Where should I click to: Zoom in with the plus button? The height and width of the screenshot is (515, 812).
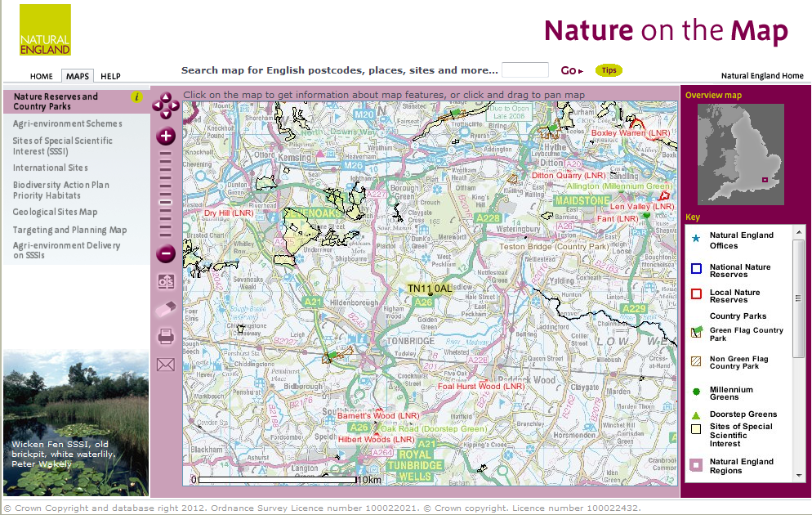point(166,137)
